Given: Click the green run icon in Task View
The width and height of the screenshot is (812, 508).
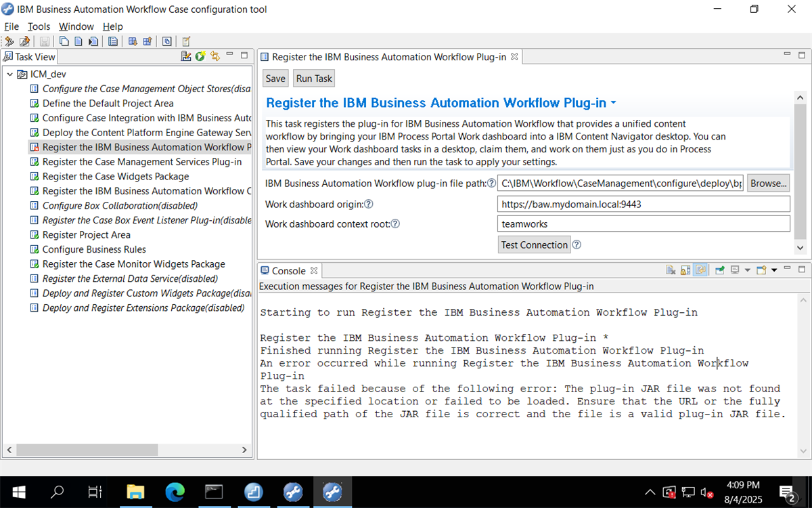Looking at the screenshot, I should (200, 56).
